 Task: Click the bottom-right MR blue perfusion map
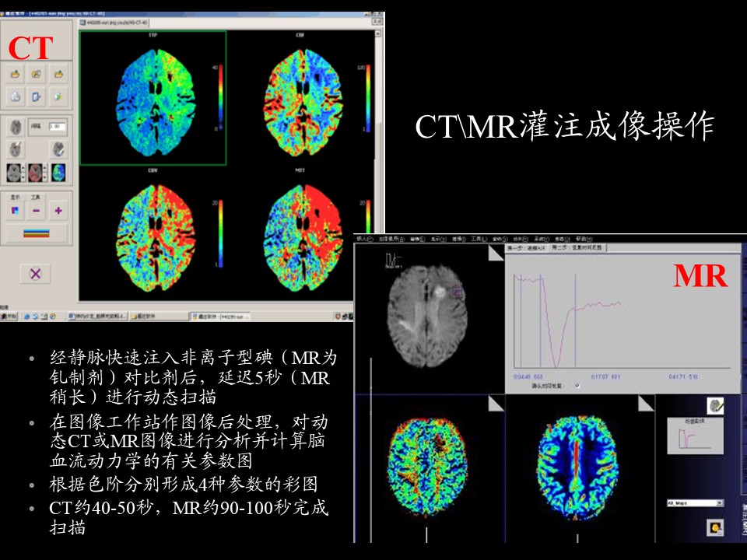pyautogui.click(x=577, y=467)
